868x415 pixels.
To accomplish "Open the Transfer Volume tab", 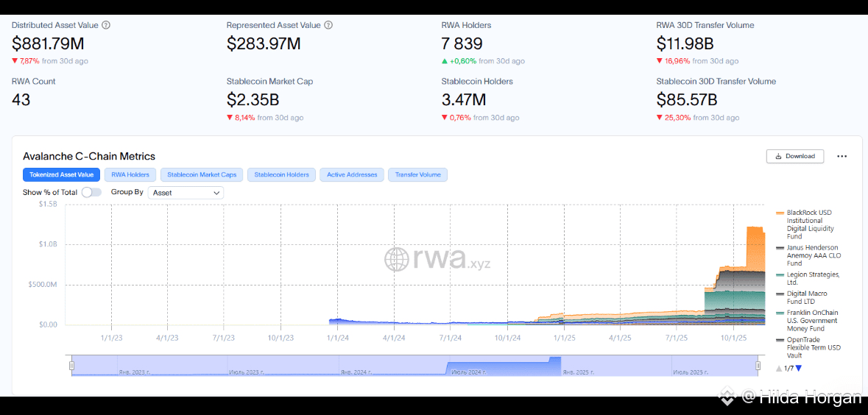I will (418, 175).
